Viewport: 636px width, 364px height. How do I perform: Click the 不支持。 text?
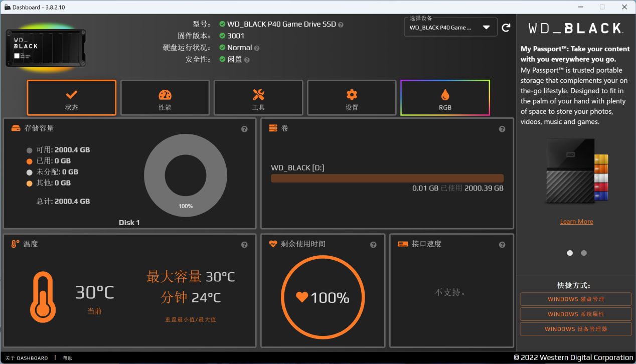(450, 292)
